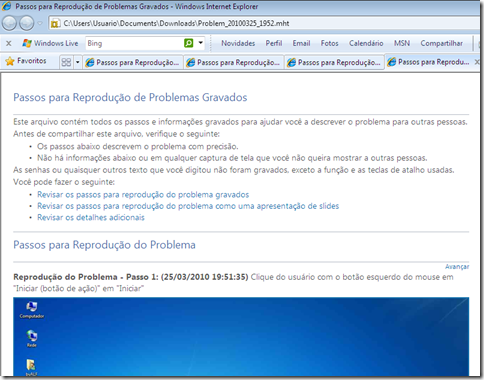Click heading Passos para Reprodução do Problema
The width and height of the screenshot is (484, 380).
(104, 245)
